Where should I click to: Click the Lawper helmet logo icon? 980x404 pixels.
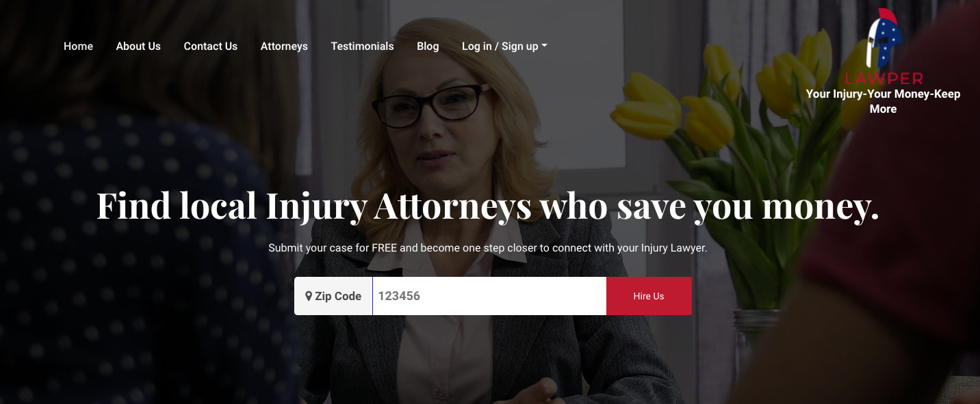point(884,38)
